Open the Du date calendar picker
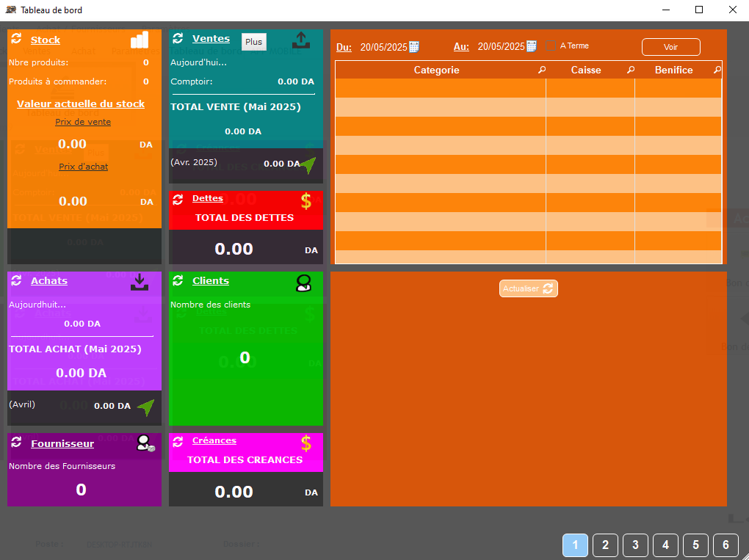Screen dimensions: 749x560 pos(414,47)
